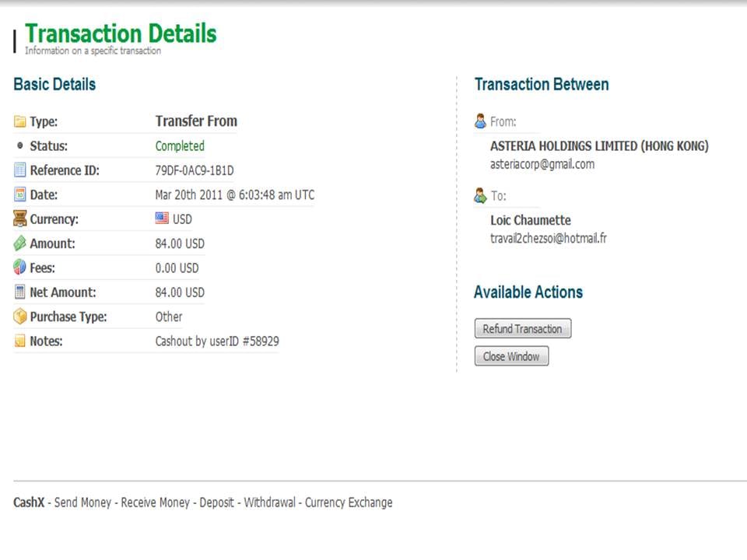747x560 pixels.
Task: Select the reference ID 79DF-0AC9-1B1D
Action: pos(195,170)
